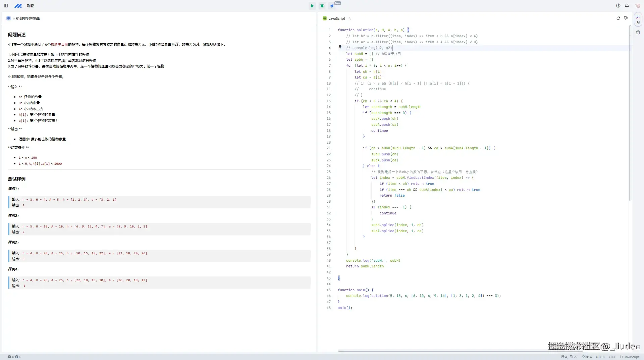Toggle the left sidebar panel icon

pos(6,6)
